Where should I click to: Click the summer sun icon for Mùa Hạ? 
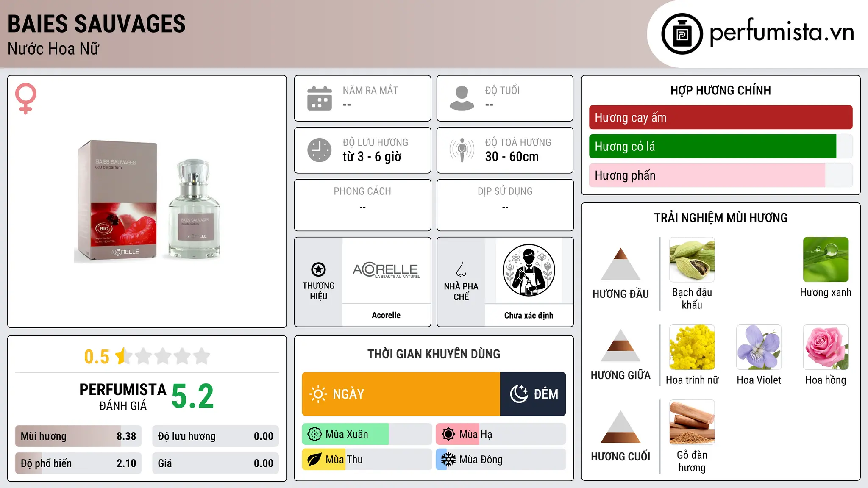coord(448,434)
